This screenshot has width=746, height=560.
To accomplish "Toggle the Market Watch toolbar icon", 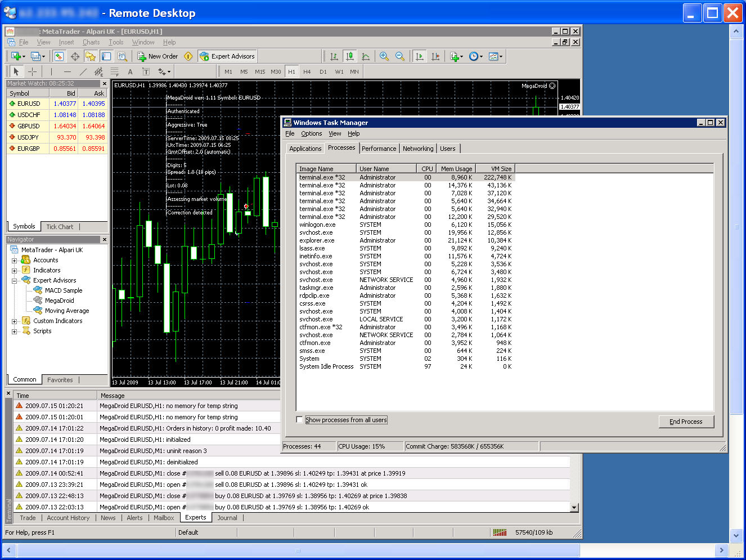I will tap(59, 56).
